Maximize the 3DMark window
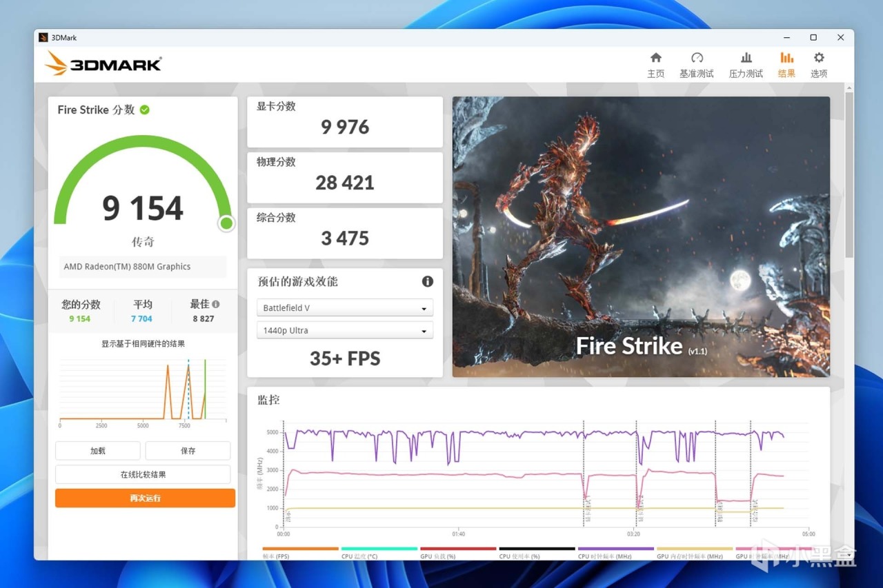The width and height of the screenshot is (883, 588). (813, 37)
